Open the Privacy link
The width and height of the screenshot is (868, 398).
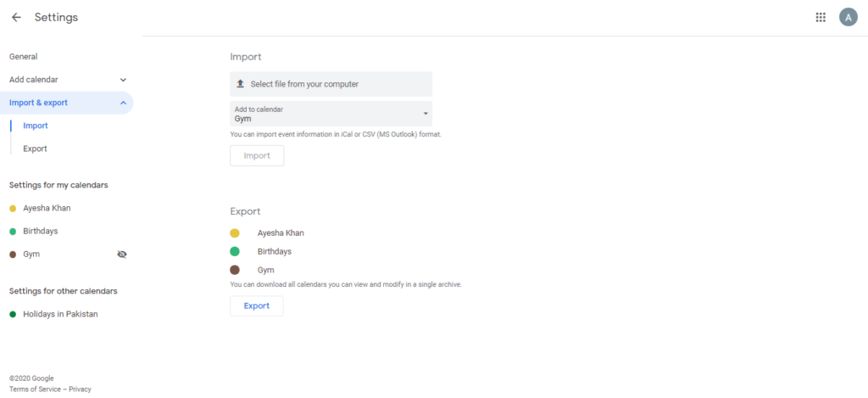pyautogui.click(x=81, y=390)
